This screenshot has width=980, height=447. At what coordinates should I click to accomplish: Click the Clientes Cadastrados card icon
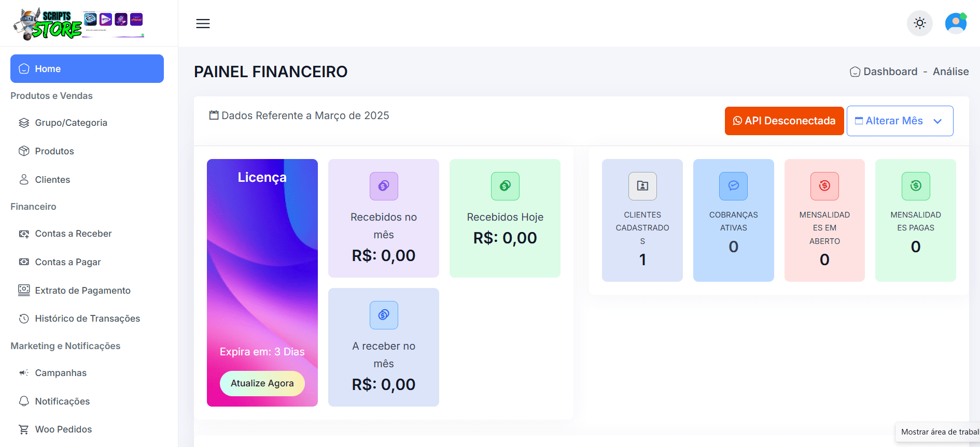pyautogui.click(x=642, y=186)
